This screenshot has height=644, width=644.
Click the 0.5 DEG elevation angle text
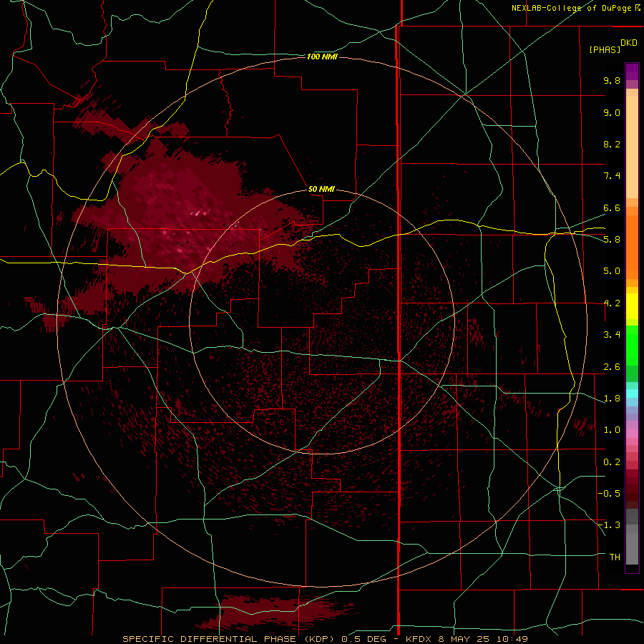point(364,639)
